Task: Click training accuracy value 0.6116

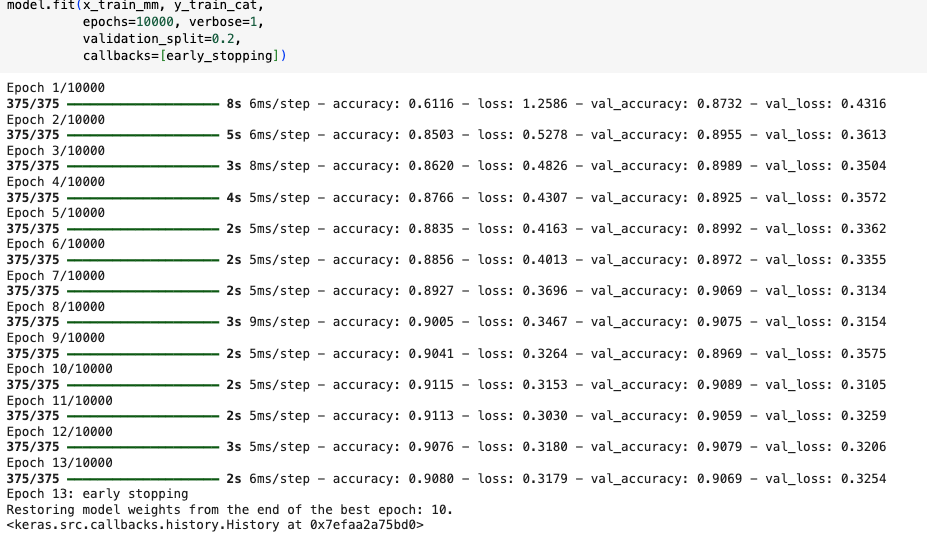Action: pos(431,104)
